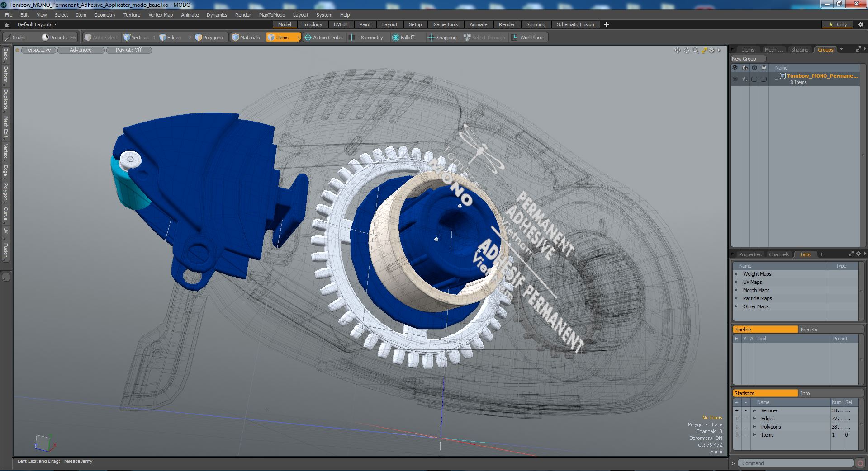Expand Weight Maps list
Viewport: 868px width, 471px height.
[x=736, y=274]
